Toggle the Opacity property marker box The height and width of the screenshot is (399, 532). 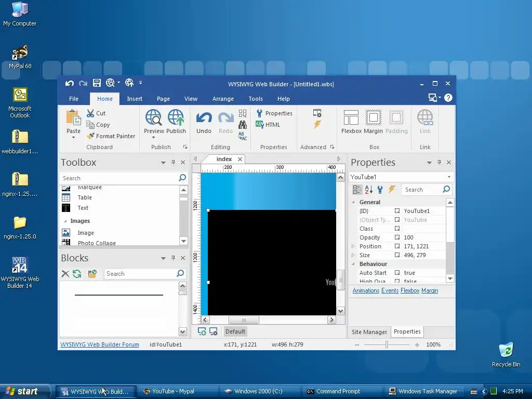click(x=397, y=237)
